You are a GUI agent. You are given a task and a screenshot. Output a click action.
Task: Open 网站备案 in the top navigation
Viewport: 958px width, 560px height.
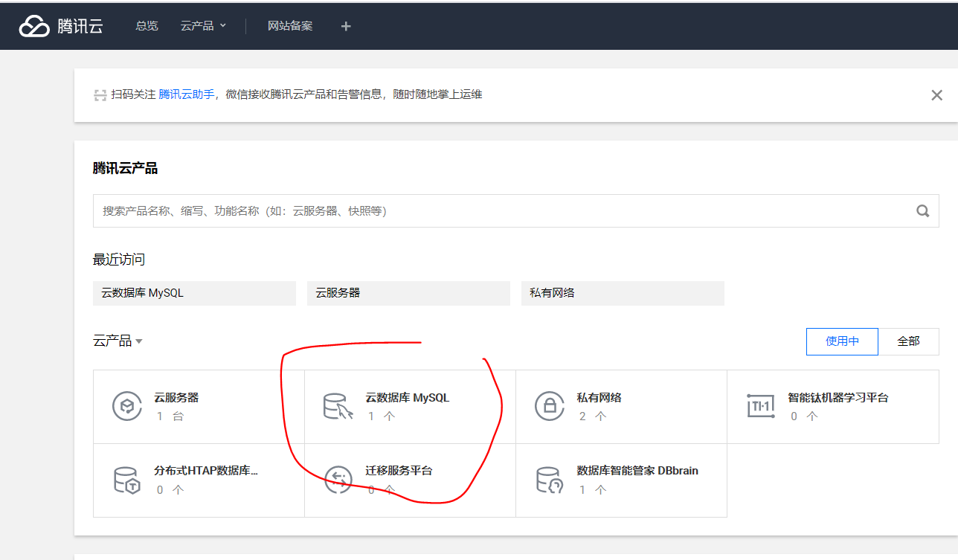point(290,26)
